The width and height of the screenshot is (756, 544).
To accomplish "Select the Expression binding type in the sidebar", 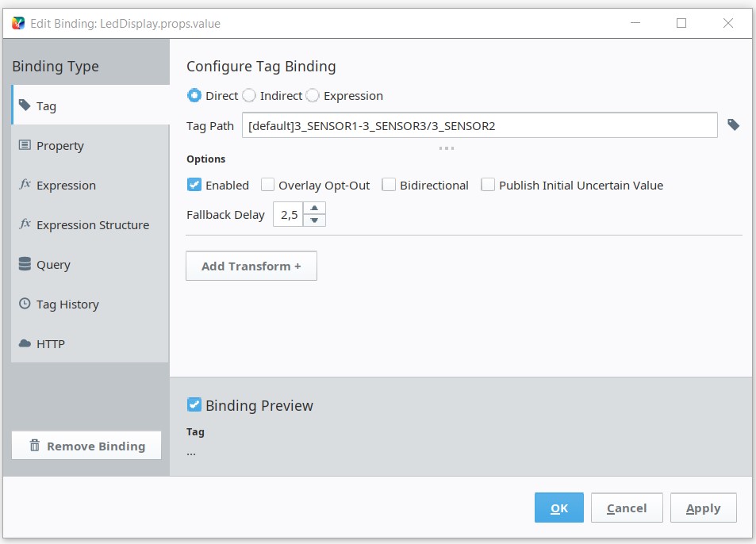I will pyautogui.click(x=90, y=185).
